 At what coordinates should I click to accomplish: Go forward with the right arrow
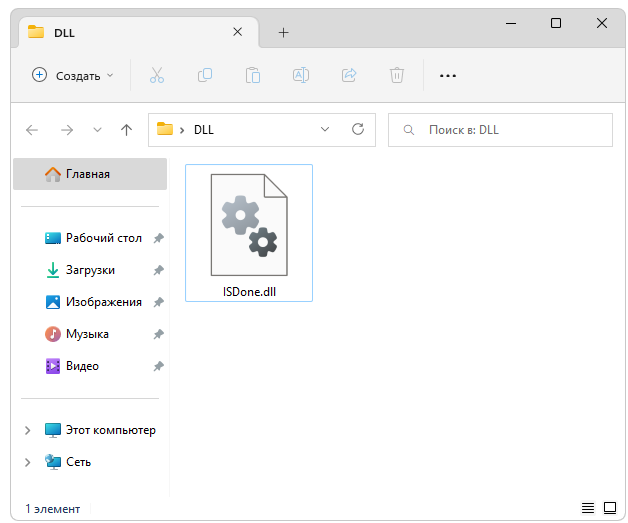coord(67,130)
